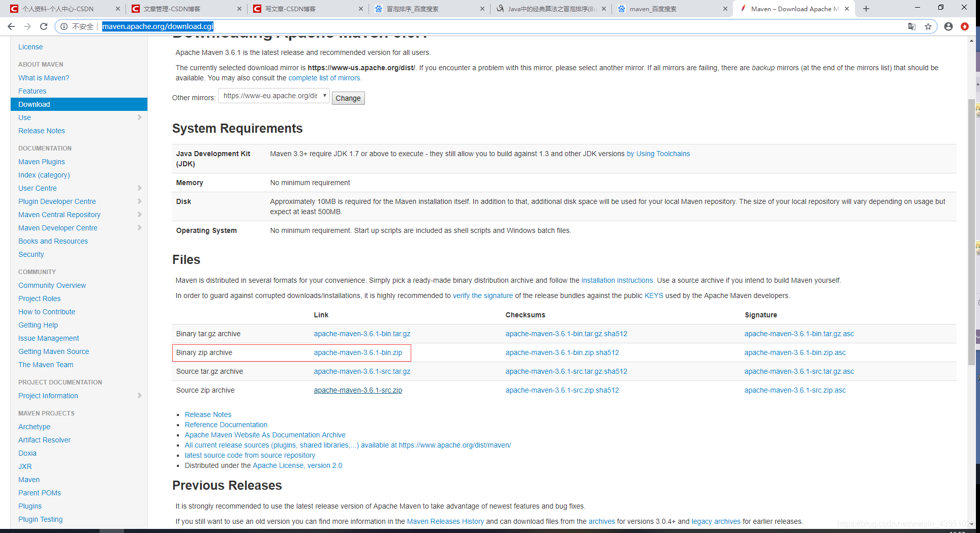This screenshot has width=980, height=533.
Task: Open apache-maven-3.6.1-src.zip.sha512 checksum
Action: click(562, 390)
